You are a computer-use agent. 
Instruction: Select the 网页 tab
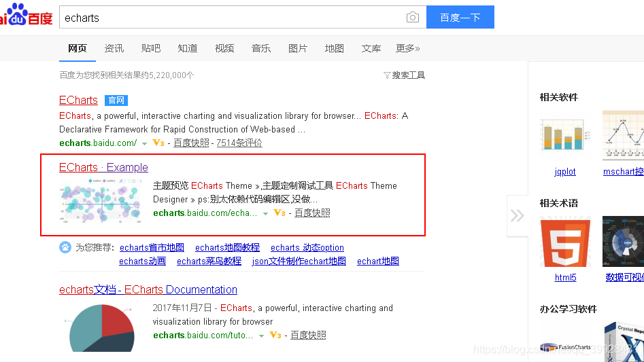click(x=78, y=48)
